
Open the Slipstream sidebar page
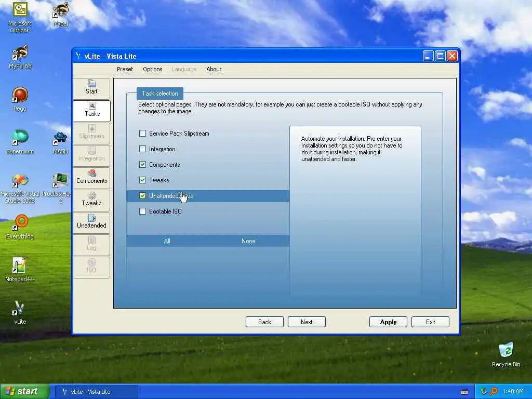pyautogui.click(x=91, y=132)
